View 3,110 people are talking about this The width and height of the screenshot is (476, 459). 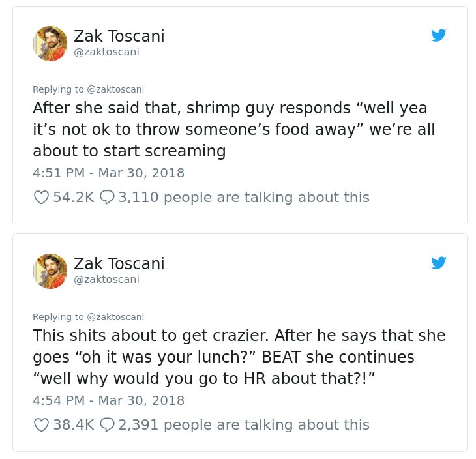tap(244, 198)
